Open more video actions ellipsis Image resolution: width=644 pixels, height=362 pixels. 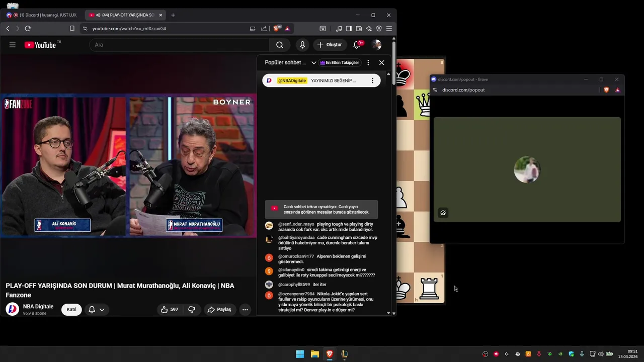[x=245, y=310]
